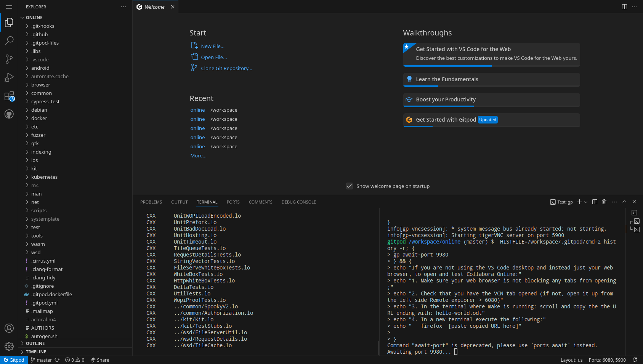Click Clone Git Repository... link

(x=226, y=68)
